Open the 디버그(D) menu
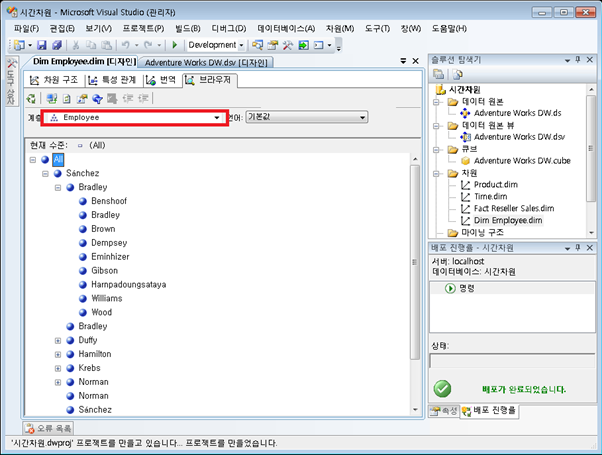The height and width of the screenshot is (455, 602). tap(229, 29)
